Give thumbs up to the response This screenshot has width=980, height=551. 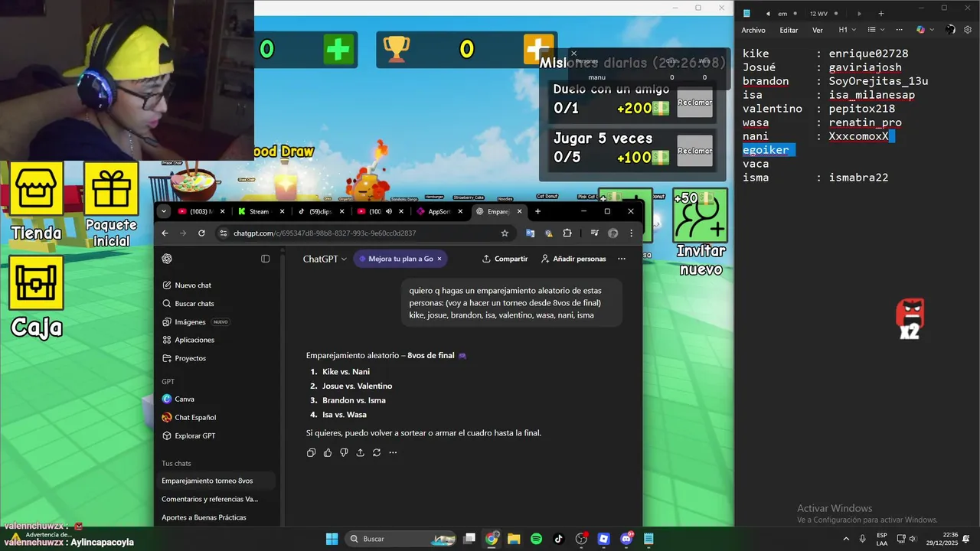(328, 452)
